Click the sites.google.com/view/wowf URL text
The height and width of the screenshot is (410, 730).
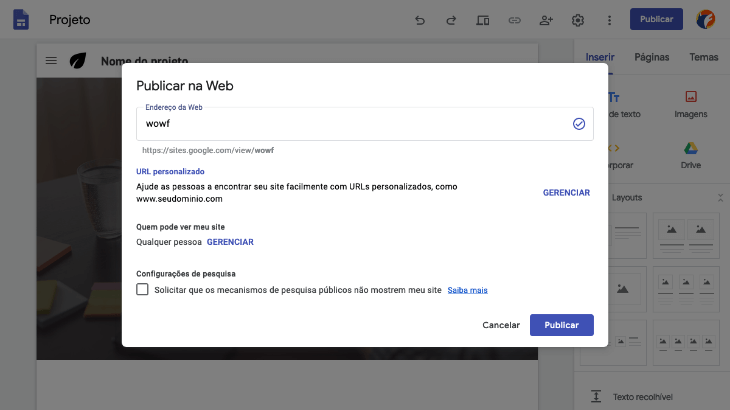click(208, 150)
